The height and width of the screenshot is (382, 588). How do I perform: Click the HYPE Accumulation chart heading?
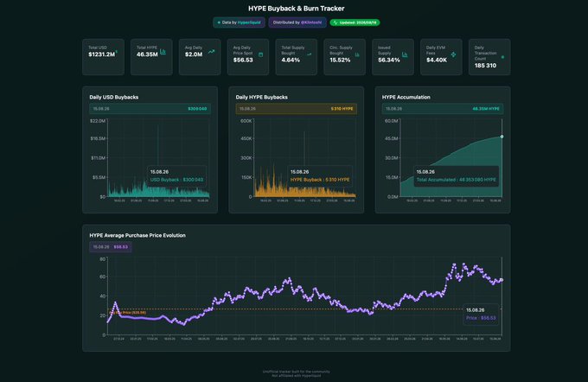tap(406, 97)
